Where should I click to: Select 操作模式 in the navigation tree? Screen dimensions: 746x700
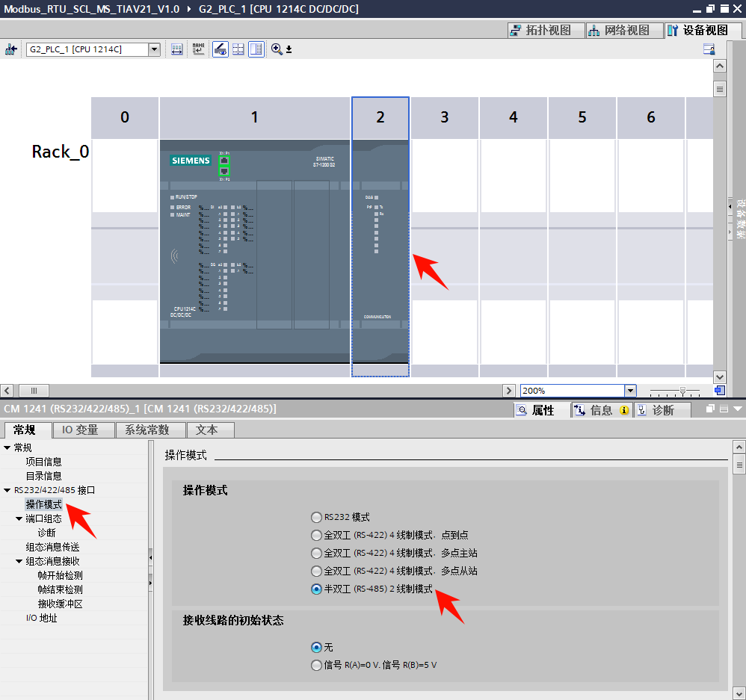point(44,504)
